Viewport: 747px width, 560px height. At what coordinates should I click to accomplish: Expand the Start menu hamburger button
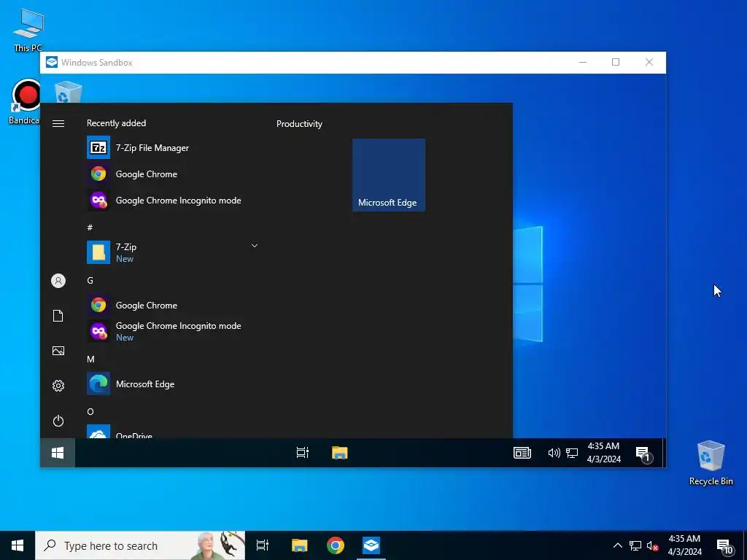[x=58, y=124]
